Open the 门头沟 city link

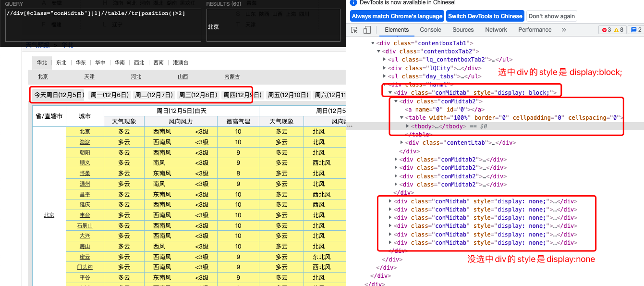[x=85, y=267]
